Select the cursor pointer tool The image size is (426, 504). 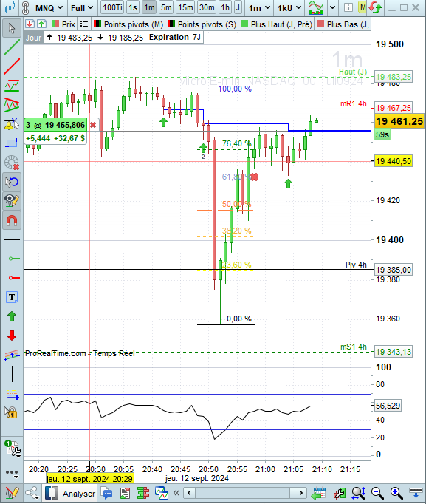[12, 28]
